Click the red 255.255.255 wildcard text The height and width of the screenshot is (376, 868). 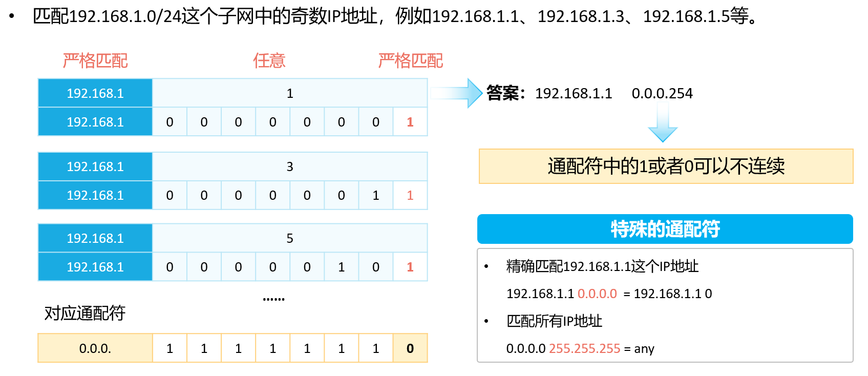click(584, 348)
